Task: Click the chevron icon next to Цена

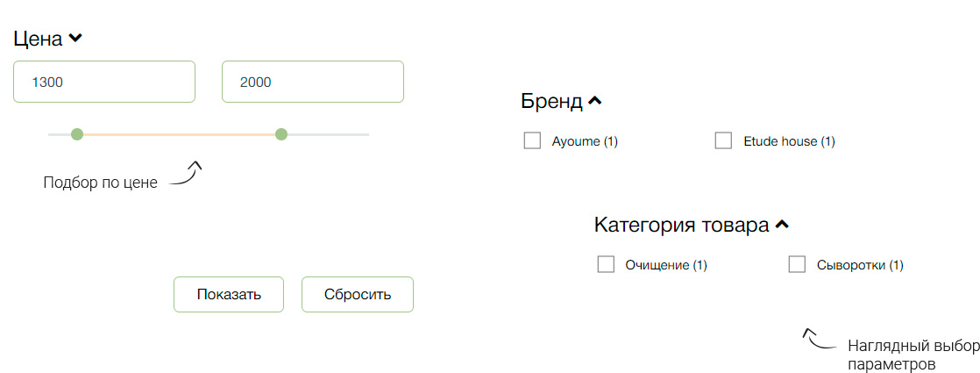Action: click(x=75, y=39)
